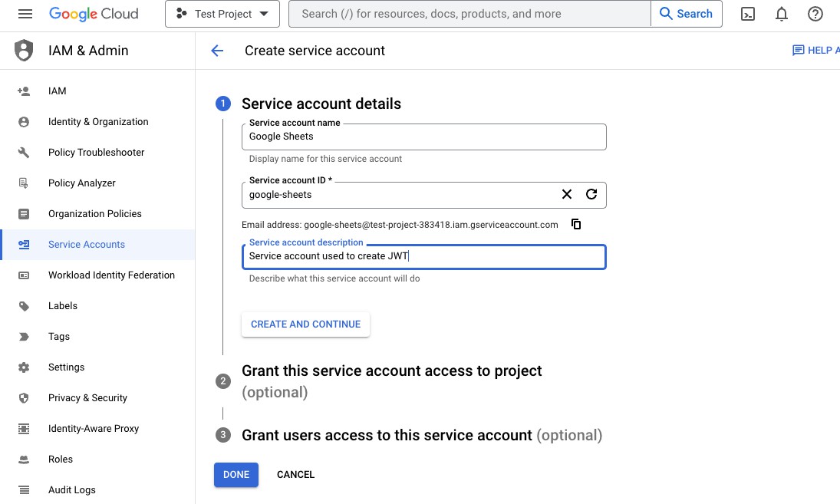This screenshot has height=504, width=840.
Task: Activate Cloud Shell terminal icon
Action: 748,14
